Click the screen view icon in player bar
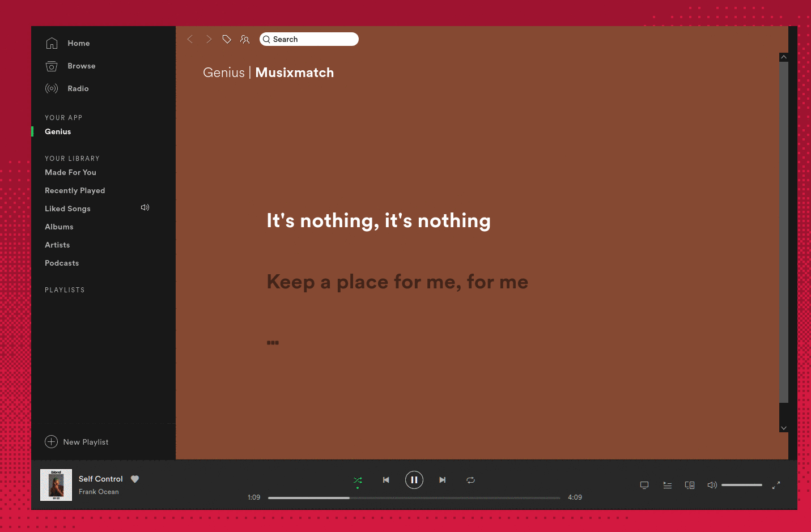This screenshot has width=811, height=532. (644, 485)
